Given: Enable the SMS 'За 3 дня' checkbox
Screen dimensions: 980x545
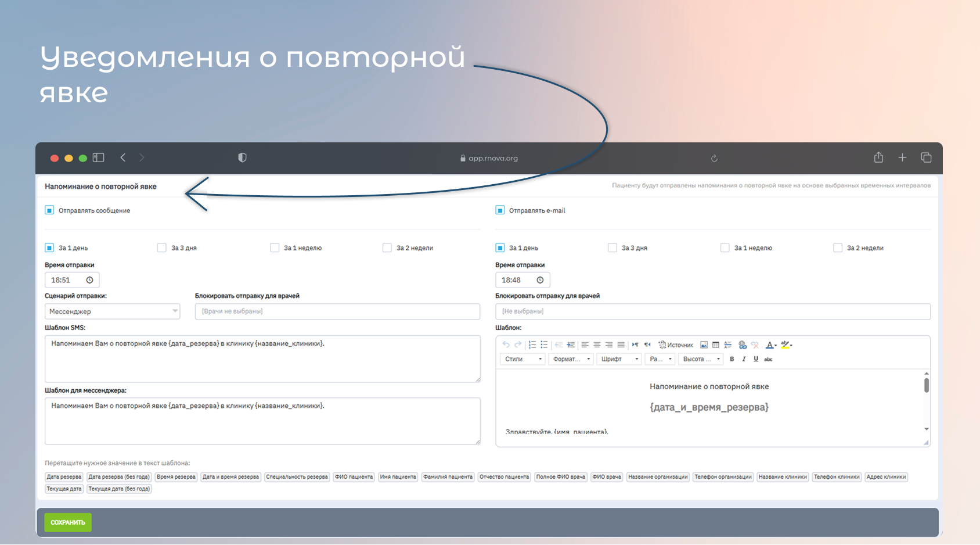Looking at the screenshot, I should click(x=162, y=248).
